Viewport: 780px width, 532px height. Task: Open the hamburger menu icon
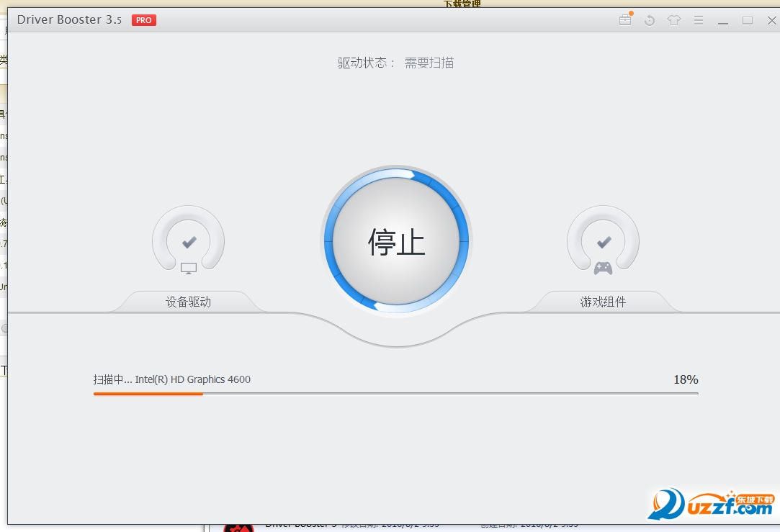coord(699,20)
